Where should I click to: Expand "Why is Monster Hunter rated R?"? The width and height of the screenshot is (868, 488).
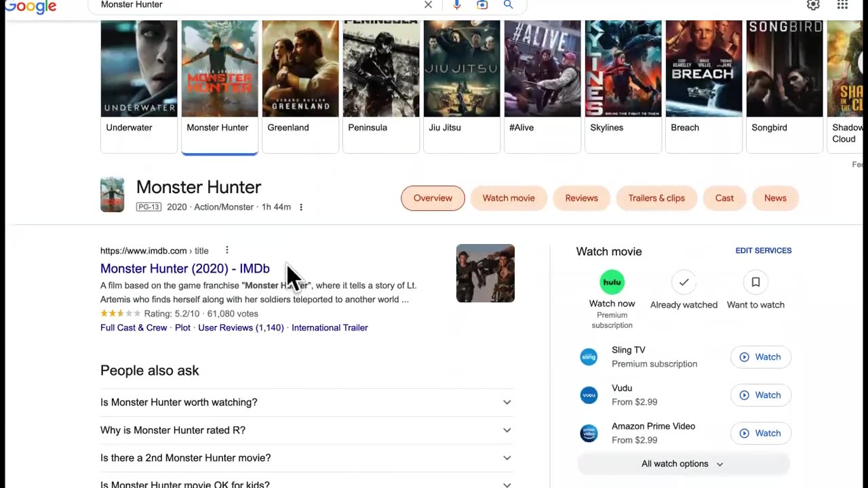point(307,430)
